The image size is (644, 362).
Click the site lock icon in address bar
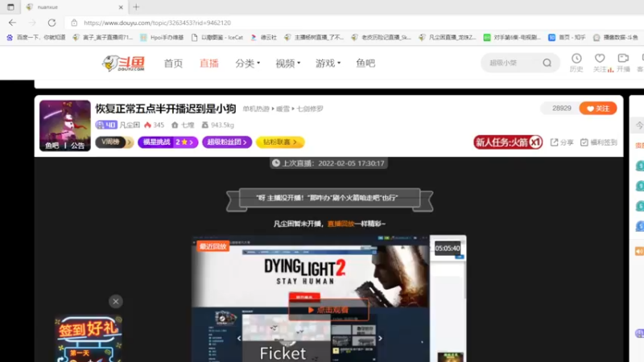tap(74, 23)
